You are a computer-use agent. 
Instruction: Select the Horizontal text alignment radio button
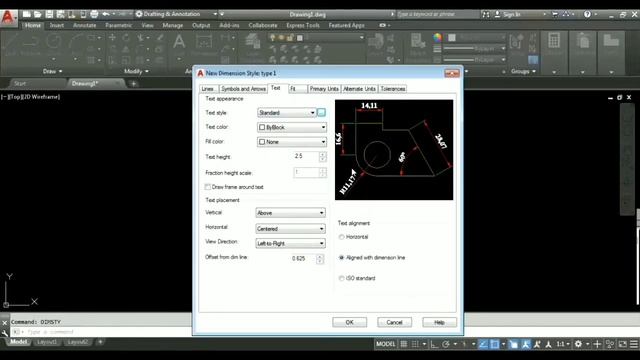point(341,237)
